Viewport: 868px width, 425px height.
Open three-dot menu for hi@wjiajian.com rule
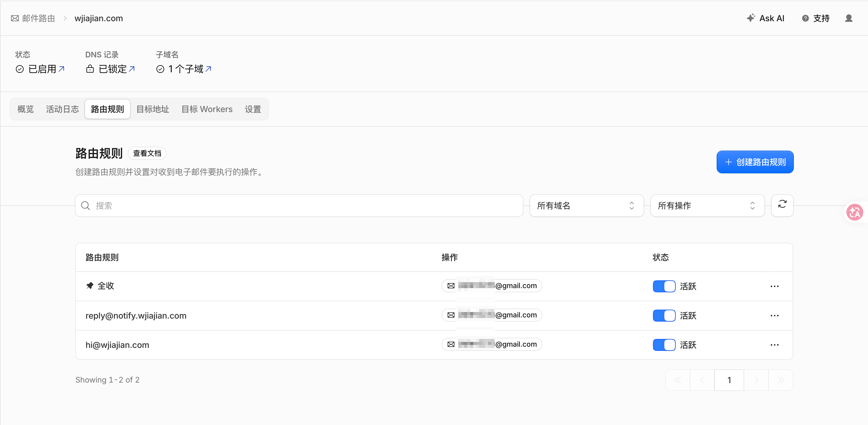coord(774,345)
